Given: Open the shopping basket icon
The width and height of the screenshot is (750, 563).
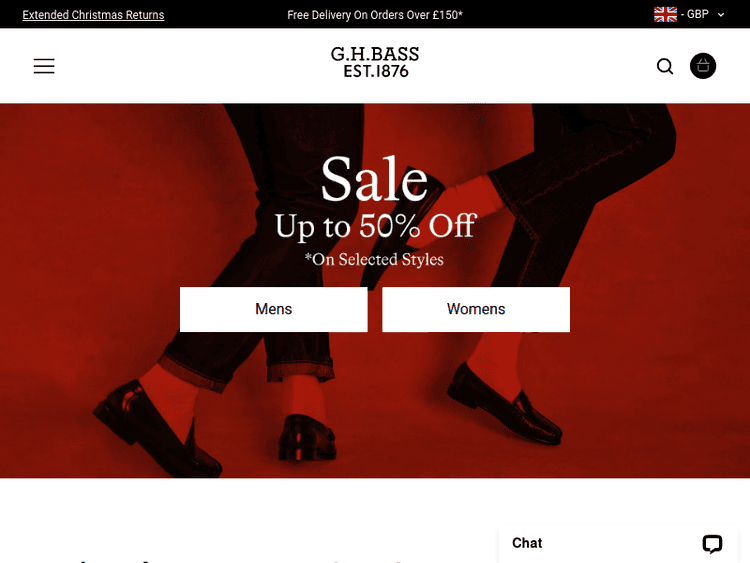Looking at the screenshot, I should pyautogui.click(x=703, y=66).
